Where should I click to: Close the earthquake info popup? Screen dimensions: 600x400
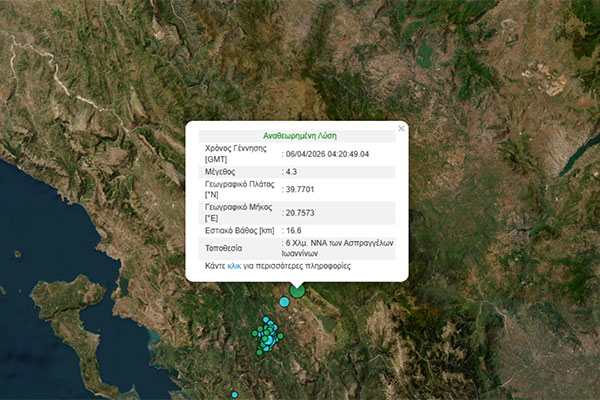401,129
